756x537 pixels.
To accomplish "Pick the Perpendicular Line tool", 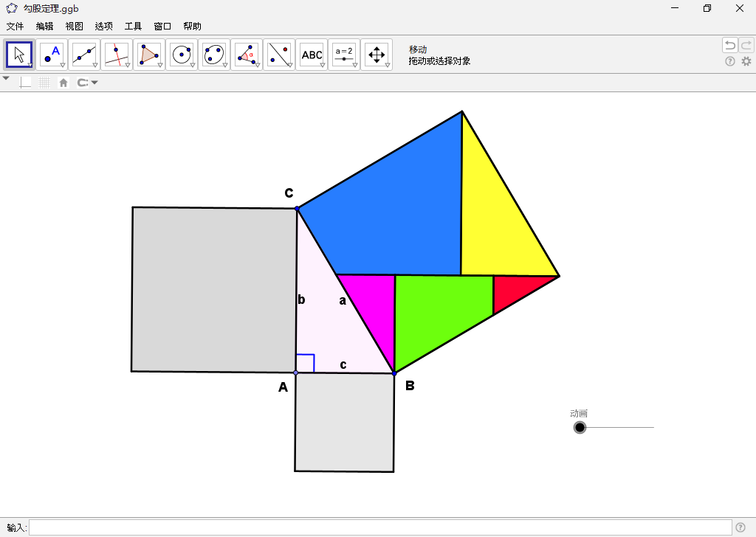I will pos(117,55).
